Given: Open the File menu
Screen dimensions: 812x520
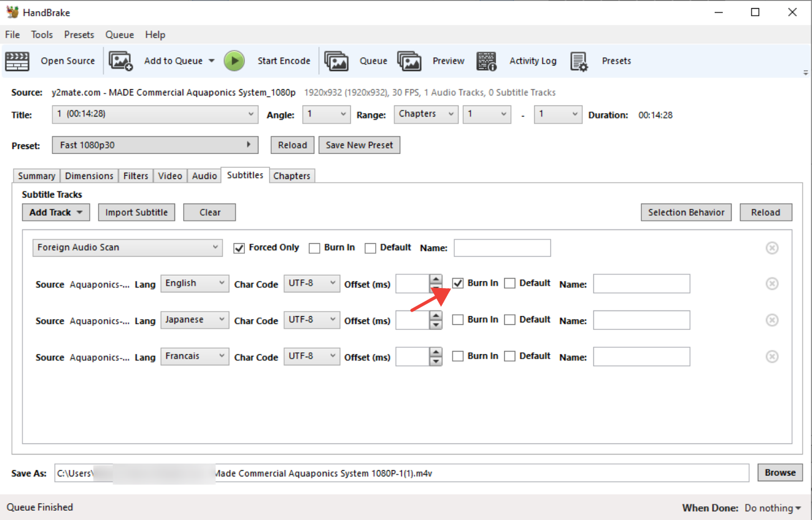Looking at the screenshot, I should click(x=12, y=35).
